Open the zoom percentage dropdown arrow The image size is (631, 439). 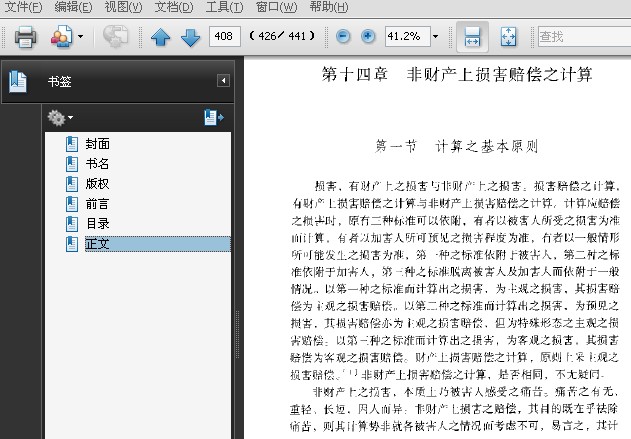(x=435, y=37)
